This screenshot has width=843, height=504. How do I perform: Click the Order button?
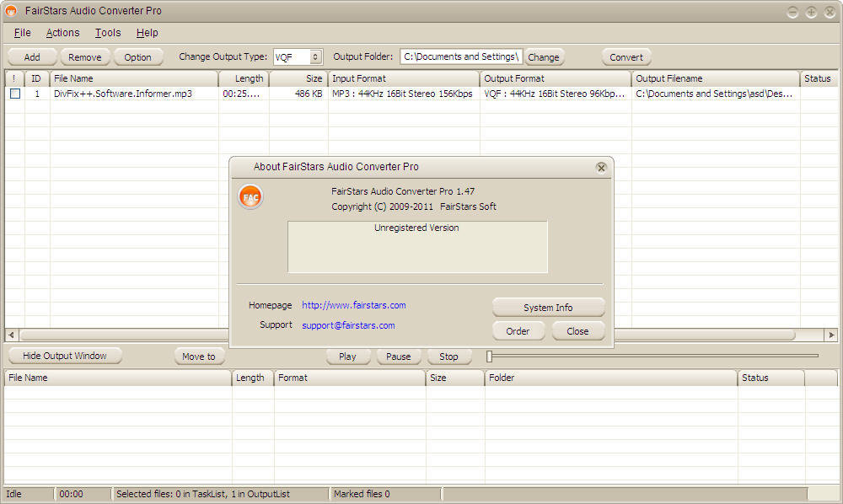(518, 331)
